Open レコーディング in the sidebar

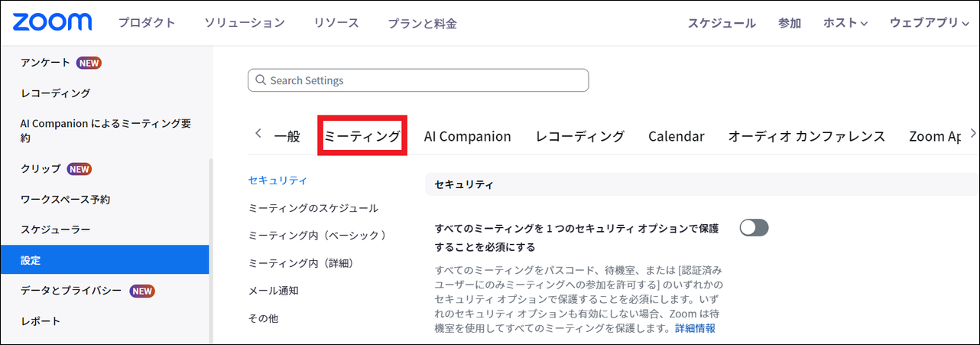pyautogui.click(x=56, y=93)
